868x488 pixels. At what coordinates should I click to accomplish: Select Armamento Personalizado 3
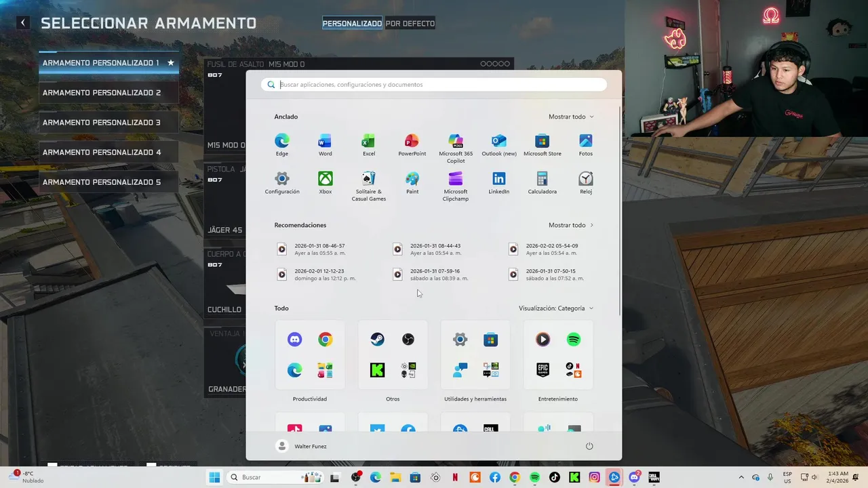click(108, 123)
